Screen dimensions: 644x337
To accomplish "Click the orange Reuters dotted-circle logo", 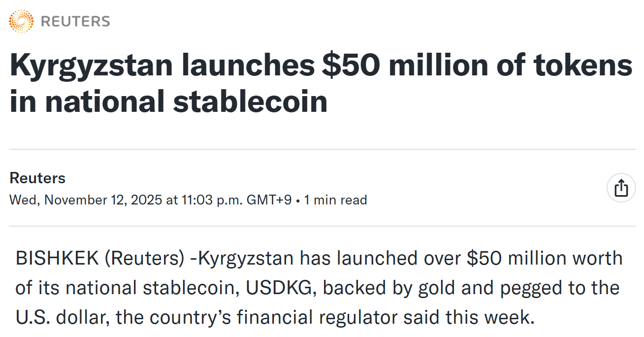I will coord(21,21).
